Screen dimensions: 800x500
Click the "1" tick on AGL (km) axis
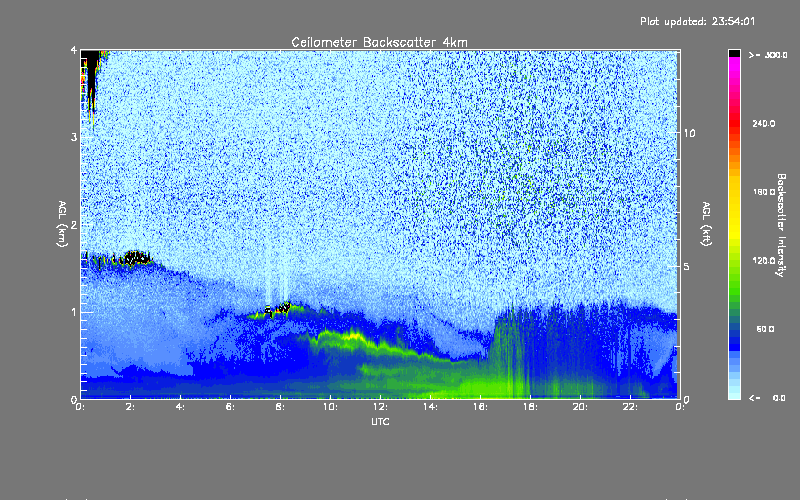74,312
